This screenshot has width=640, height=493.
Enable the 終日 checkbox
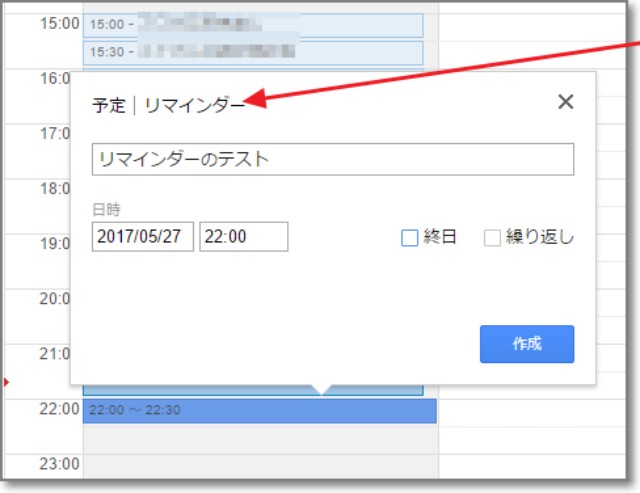(409, 238)
